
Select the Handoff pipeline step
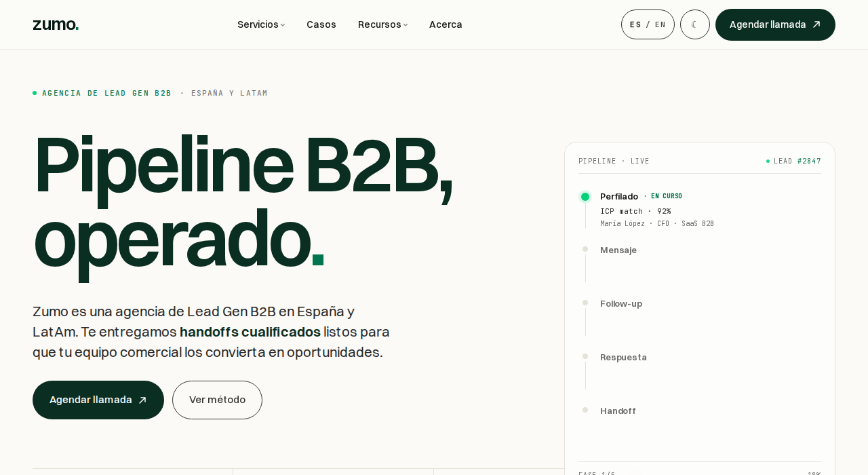(x=618, y=411)
